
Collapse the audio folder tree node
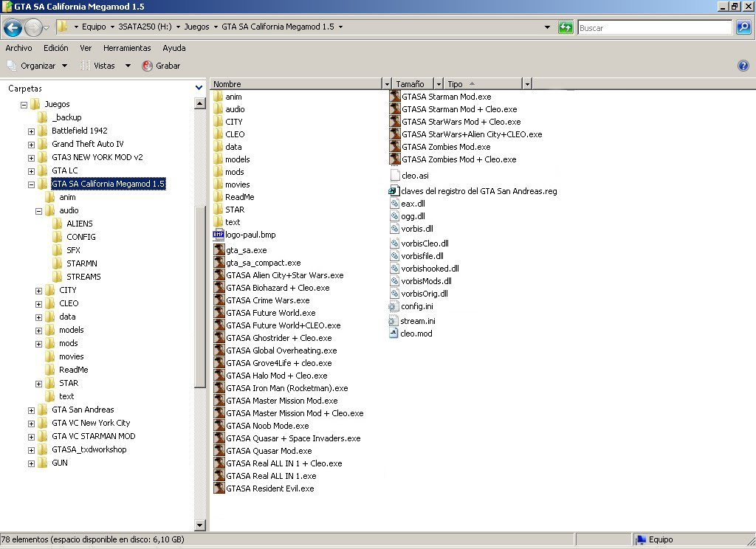(38, 211)
